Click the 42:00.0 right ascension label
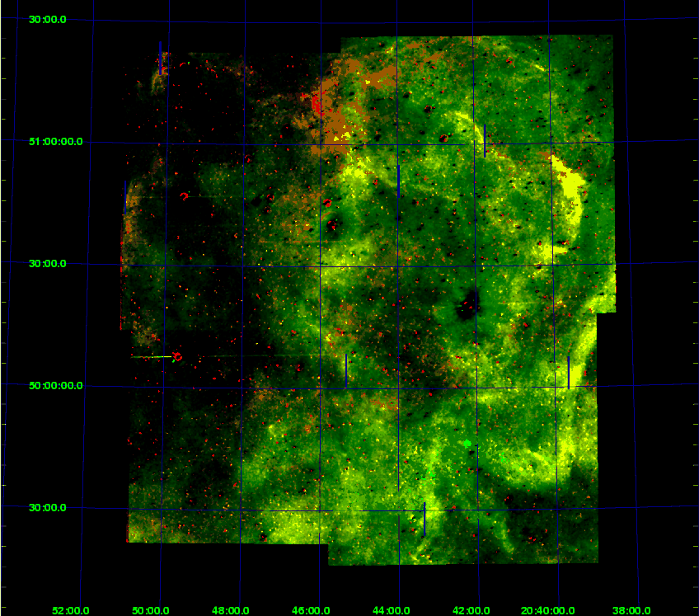This screenshot has width=699, height=616. point(471,611)
